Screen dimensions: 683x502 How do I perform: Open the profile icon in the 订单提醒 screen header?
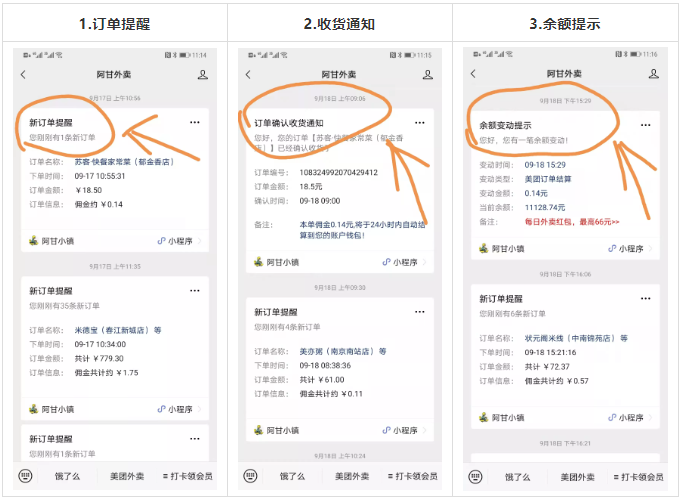[x=203, y=75]
